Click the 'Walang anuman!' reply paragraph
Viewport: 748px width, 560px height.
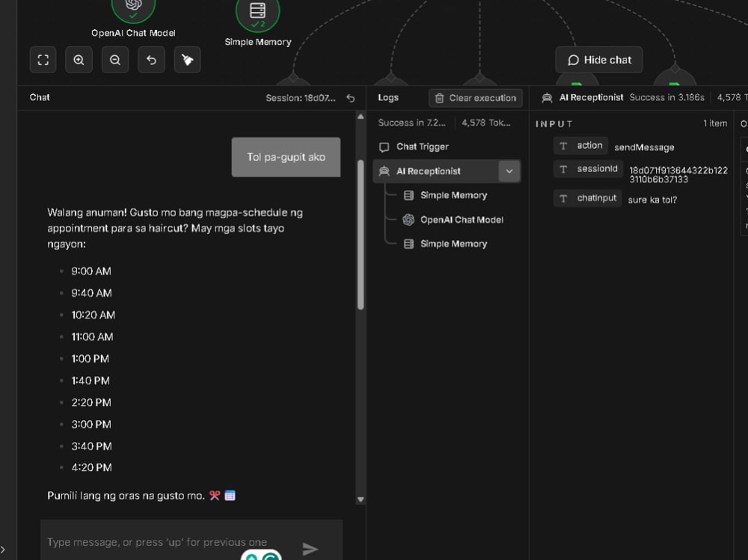point(175,229)
